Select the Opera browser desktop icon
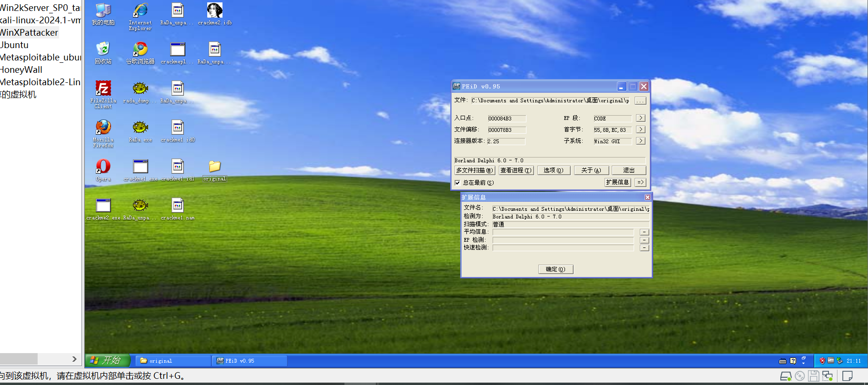 pos(103,167)
